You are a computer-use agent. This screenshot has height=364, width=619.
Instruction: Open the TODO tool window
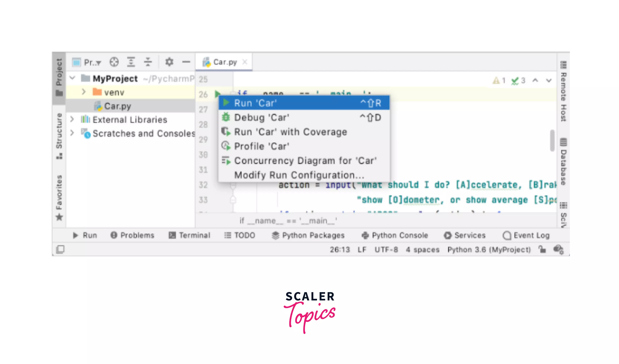pyautogui.click(x=240, y=235)
